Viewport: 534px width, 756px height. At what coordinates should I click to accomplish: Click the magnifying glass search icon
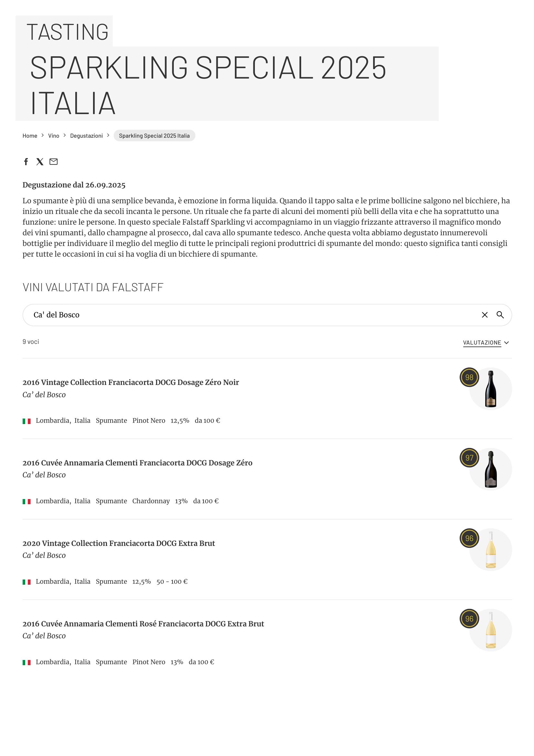coord(500,315)
